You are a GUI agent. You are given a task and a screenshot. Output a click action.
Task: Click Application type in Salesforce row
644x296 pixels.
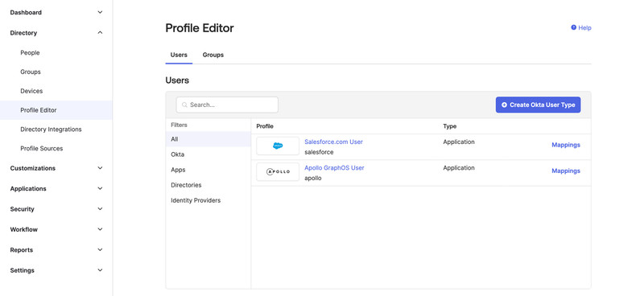pos(459,142)
